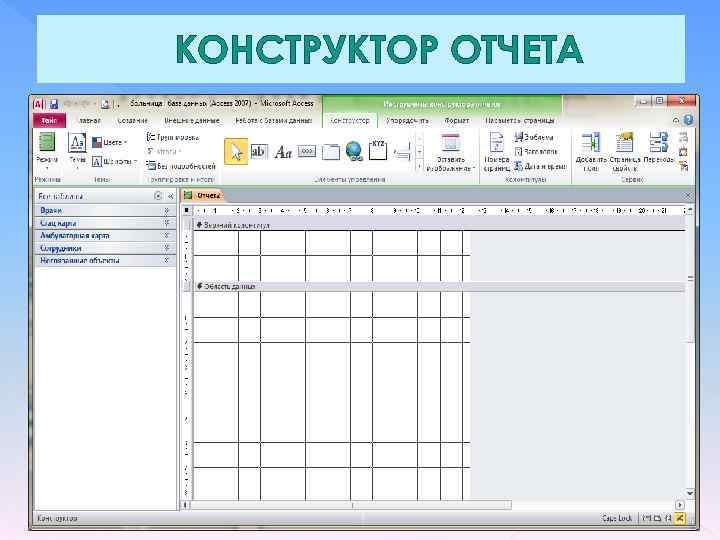Open the Упорядочить ribbon tab
720x540 pixels.
click(x=407, y=121)
